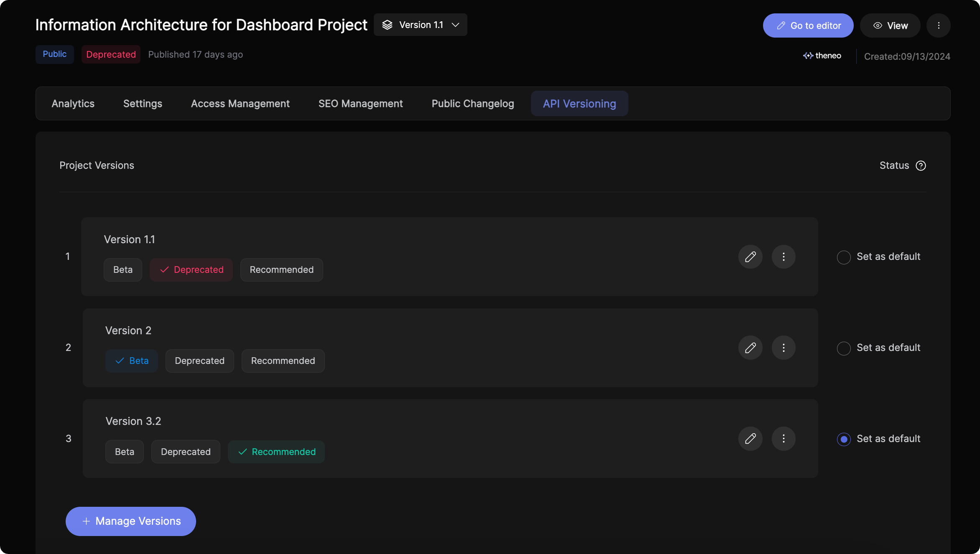Toggle the Deprecated tag on Version 1.1
Screen dimensions: 980x554
tap(191, 270)
